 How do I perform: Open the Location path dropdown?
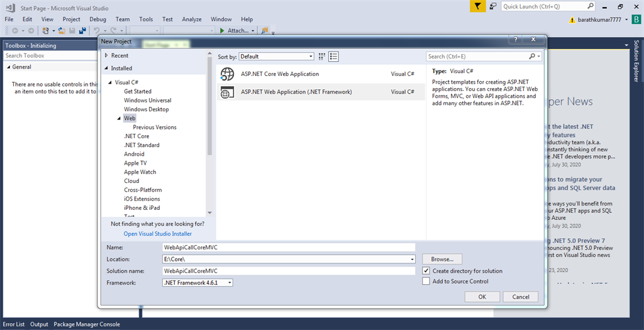[x=413, y=260]
